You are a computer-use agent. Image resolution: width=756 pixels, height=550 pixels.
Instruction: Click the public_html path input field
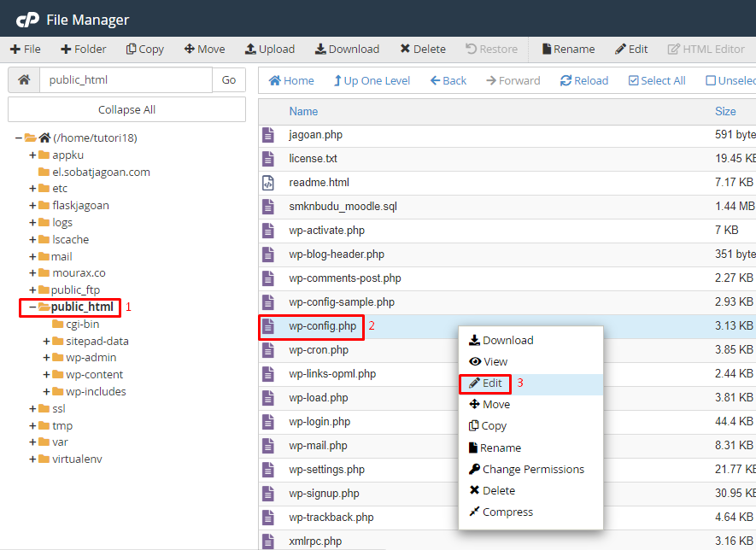tap(126, 80)
